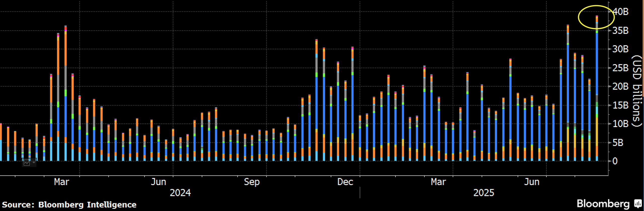
Task: Click the 15B y-axis label
Action: [x=620, y=105]
